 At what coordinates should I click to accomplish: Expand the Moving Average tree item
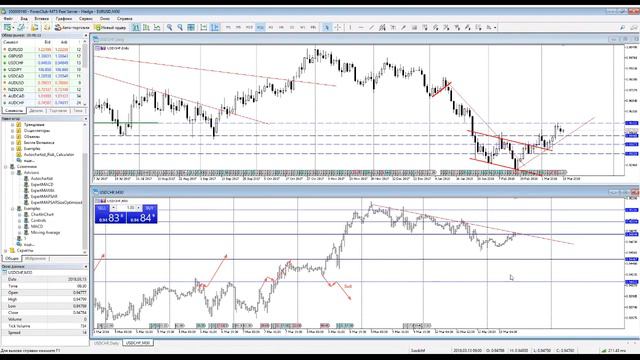point(20,232)
